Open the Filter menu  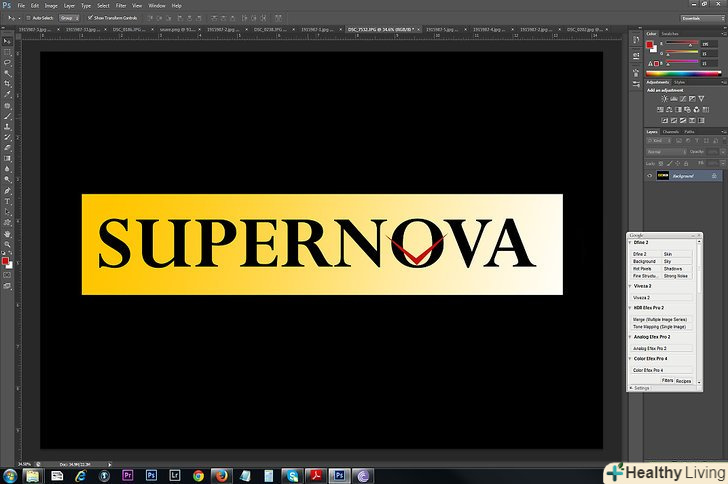(120, 5)
